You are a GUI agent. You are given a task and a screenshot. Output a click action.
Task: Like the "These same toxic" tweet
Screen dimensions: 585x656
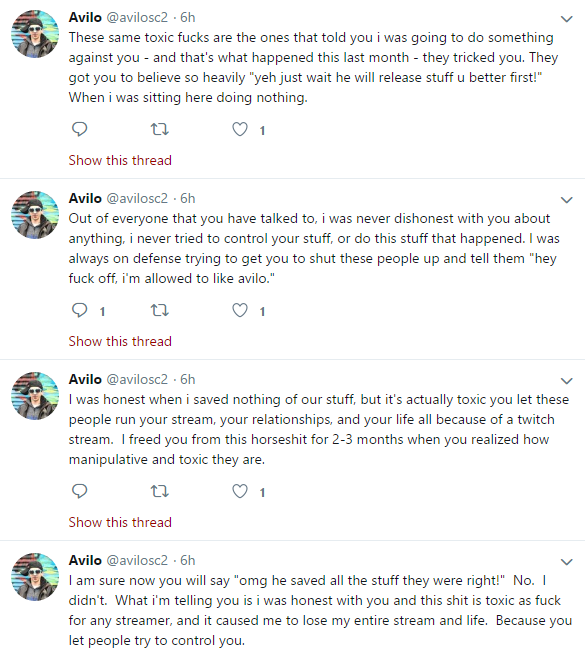(x=240, y=130)
